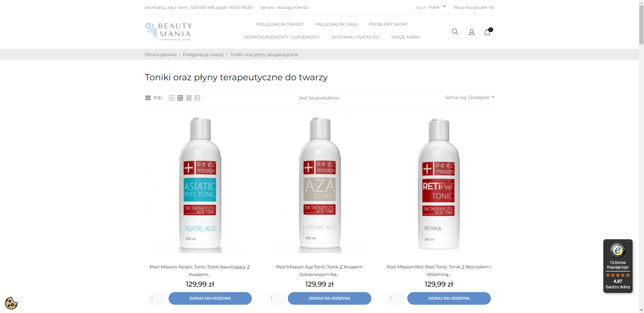Focus quantity field for Aza Tonic
This screenshot has width=644, height=313.
click(276, 298)
